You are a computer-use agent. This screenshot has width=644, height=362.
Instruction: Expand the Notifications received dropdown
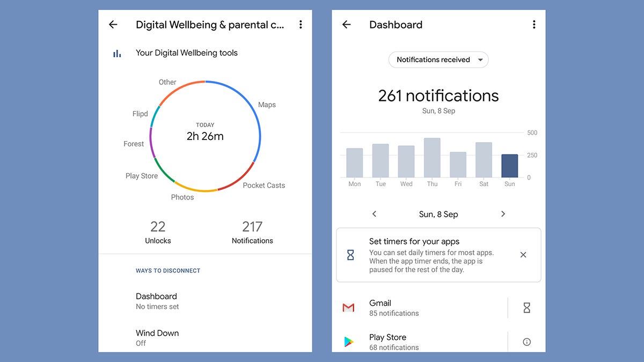[438, 60]
